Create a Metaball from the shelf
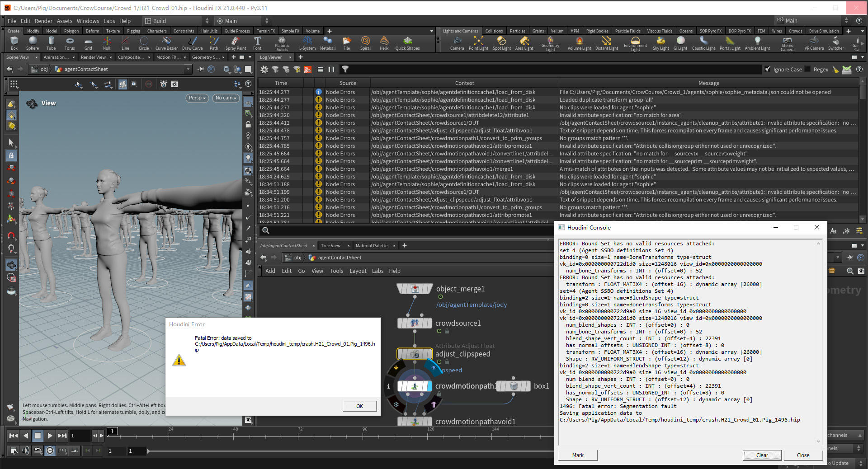 click(328, 43)
